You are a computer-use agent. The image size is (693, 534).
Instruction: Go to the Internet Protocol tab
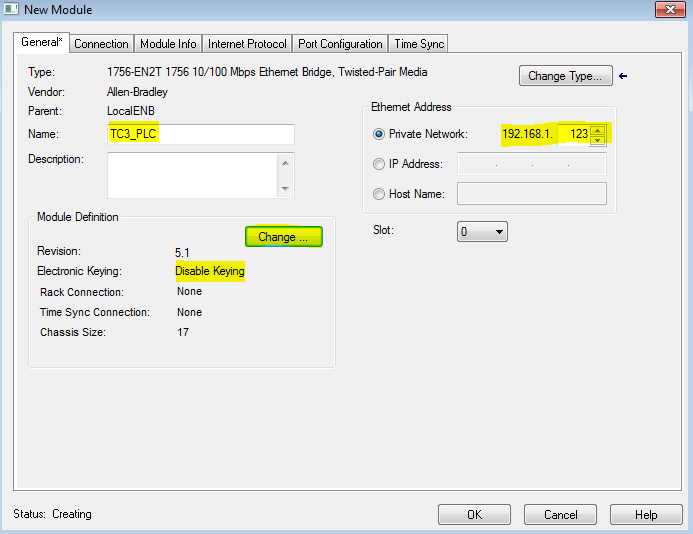pos(247,44)
